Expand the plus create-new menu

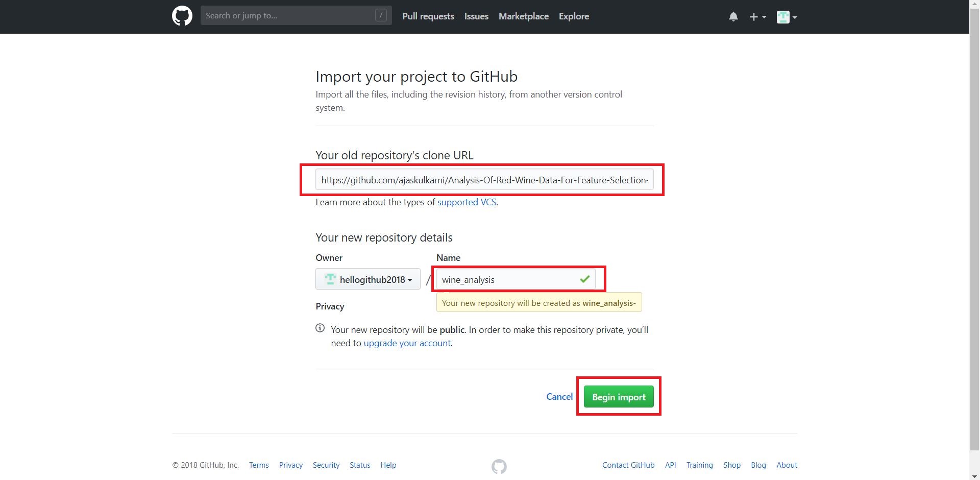pos(758,17)
